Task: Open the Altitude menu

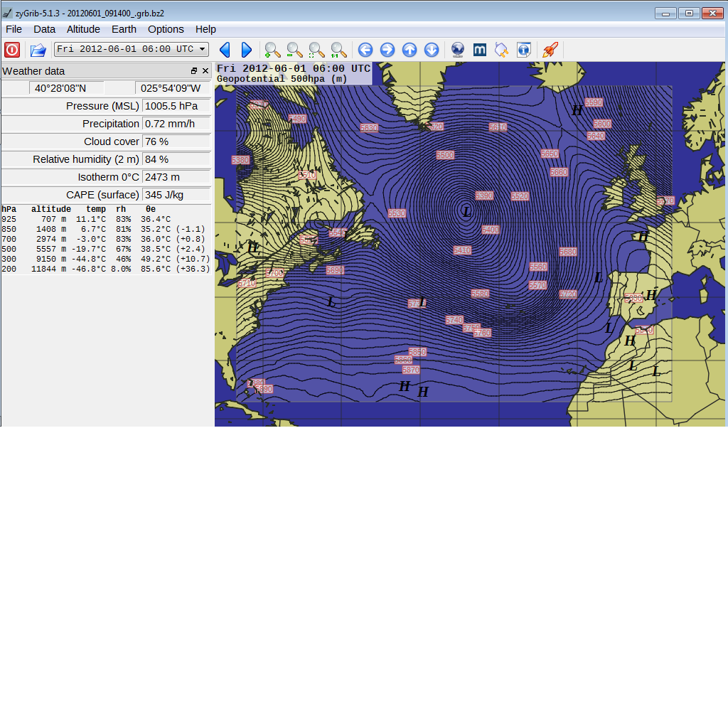Action: coord(83,29)
